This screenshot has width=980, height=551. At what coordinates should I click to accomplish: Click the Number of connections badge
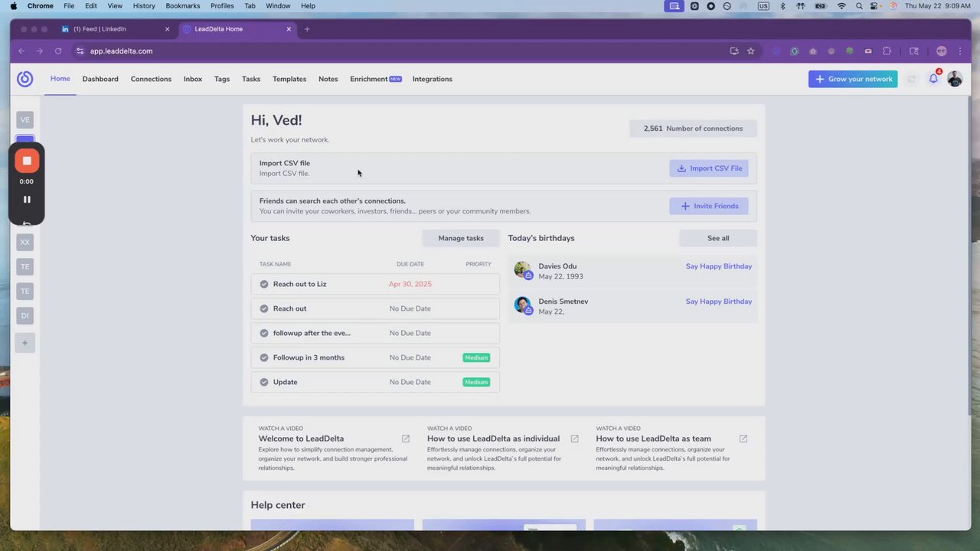(693, 129)
